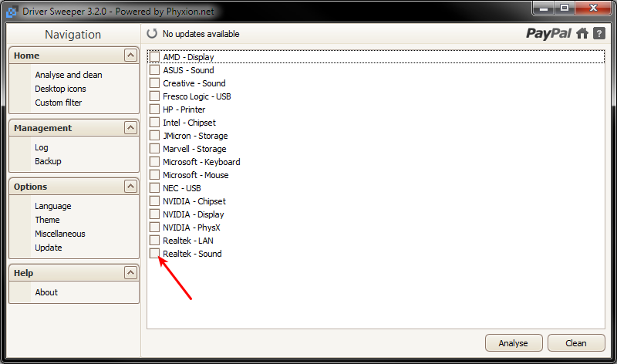Open the Theme options
Image resolution: width=617 pixels, height=364 pixels.
coord(47,220)
